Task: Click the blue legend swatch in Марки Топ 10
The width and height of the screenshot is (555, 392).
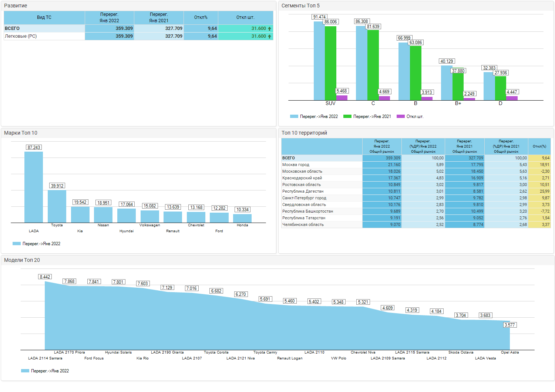Action: [x=17, y=244]
